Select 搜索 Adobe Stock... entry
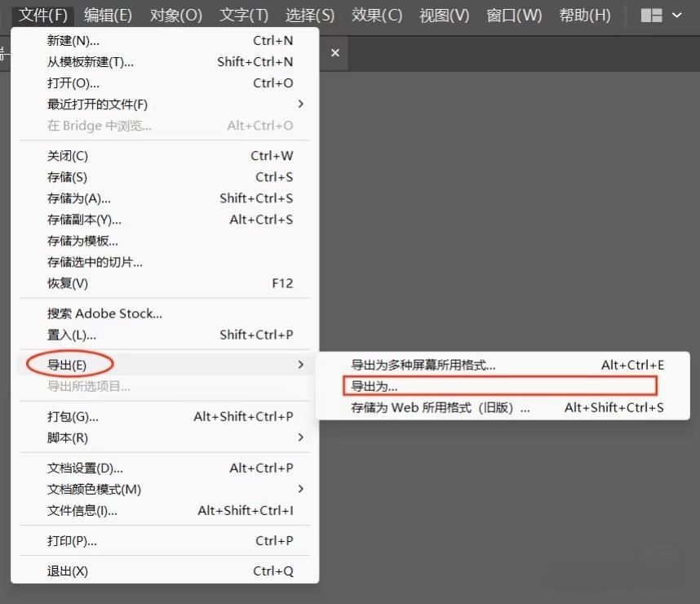This screenshot has height=604, width=700. pos(104,313)
